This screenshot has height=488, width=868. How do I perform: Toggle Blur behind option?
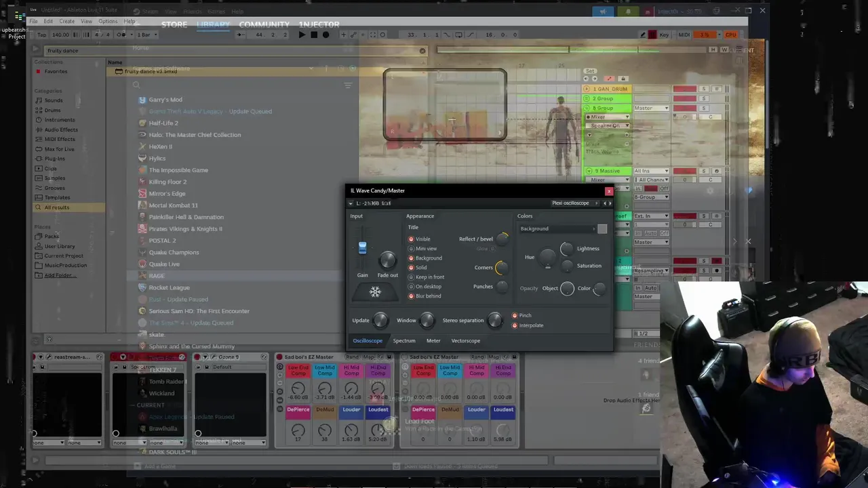[x=411, y=296]
